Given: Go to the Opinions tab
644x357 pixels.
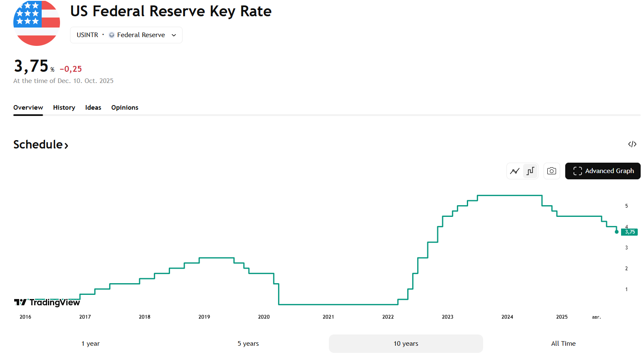Looking at the screenshot, I should click(x=125, y=108).
